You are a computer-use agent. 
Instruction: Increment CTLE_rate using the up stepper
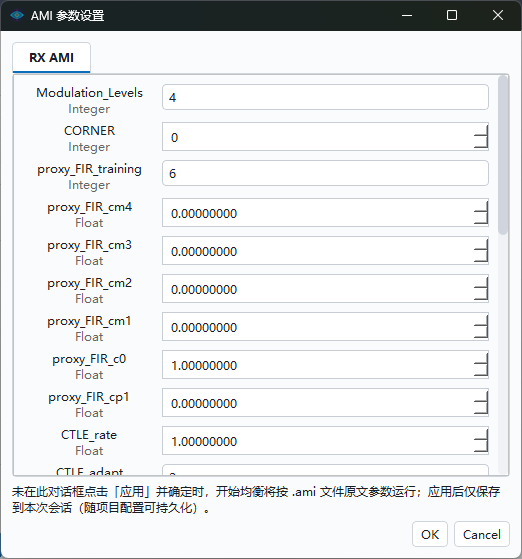(x=481, y=434)
